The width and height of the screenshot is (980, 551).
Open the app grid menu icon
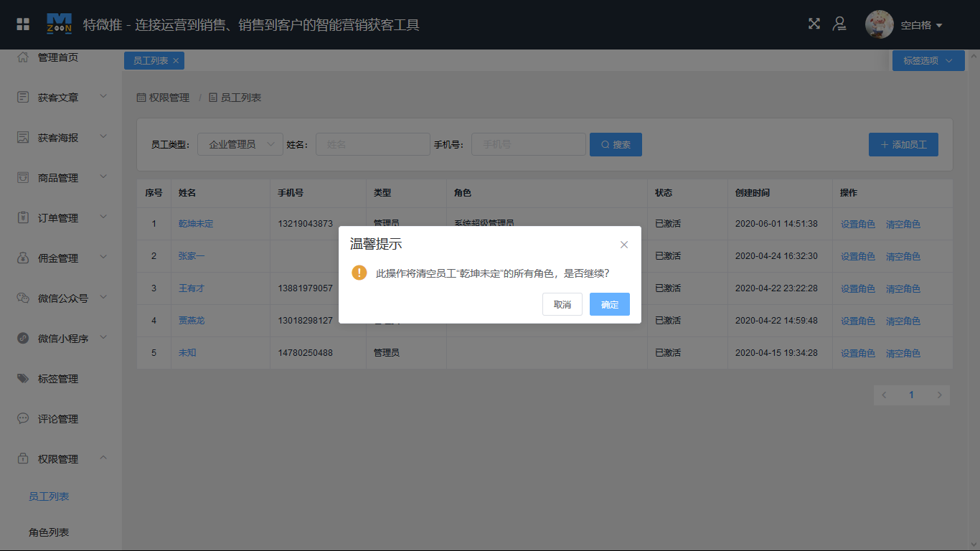coord(23,24)
